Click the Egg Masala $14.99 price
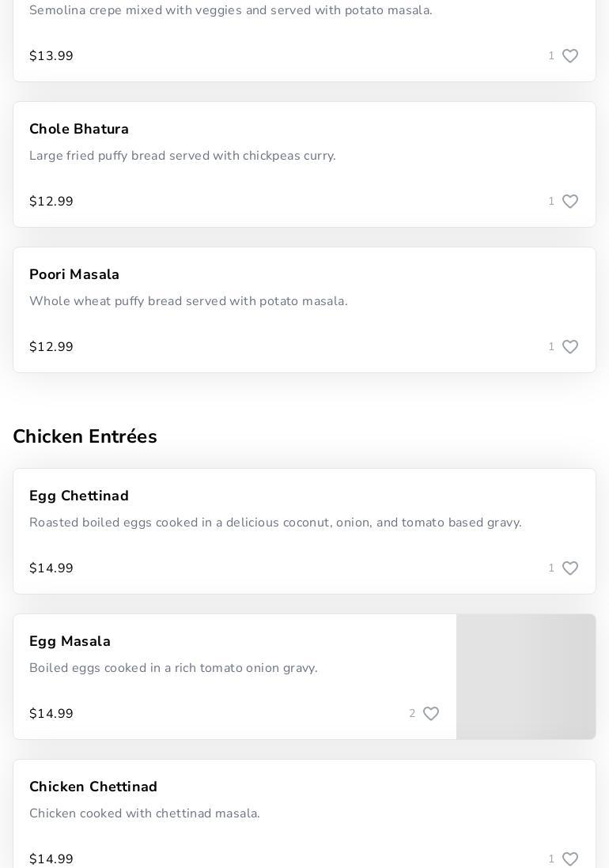Image resolution: width=609 pixels, height=868 pixels. tap(51, 714)
